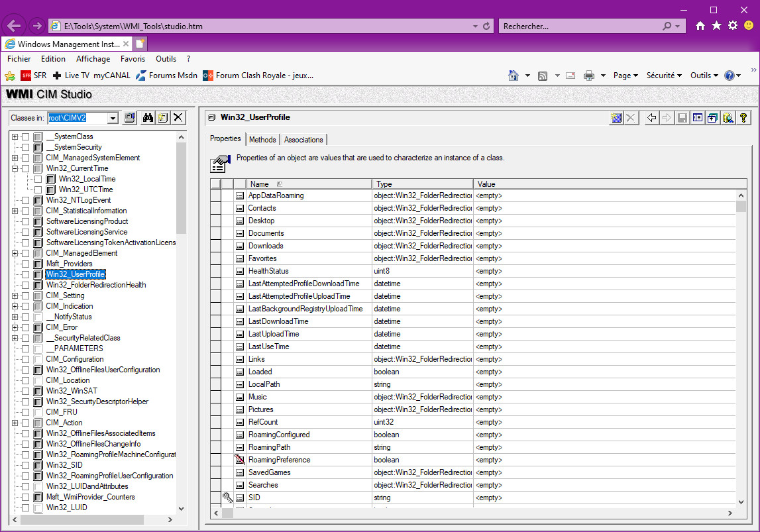Click the yellow question mark Help icon
The height and width of the screenshot is (532, 760).
click(x=743, y=118)
